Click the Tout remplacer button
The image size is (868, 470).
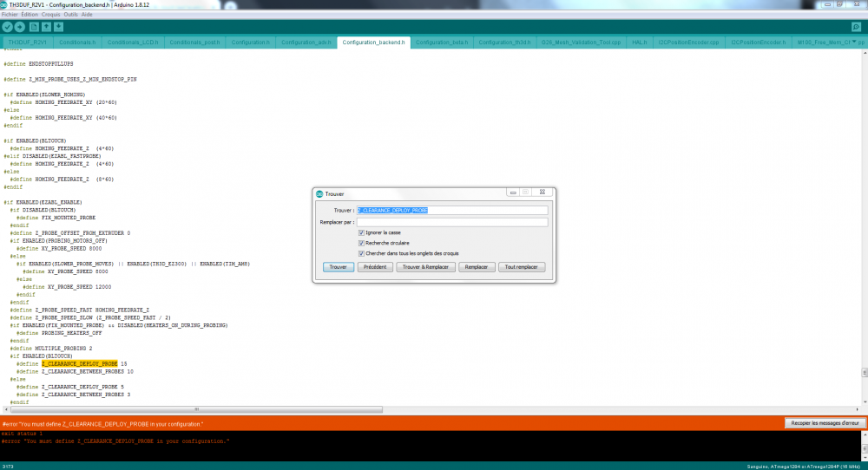point(522,267)
